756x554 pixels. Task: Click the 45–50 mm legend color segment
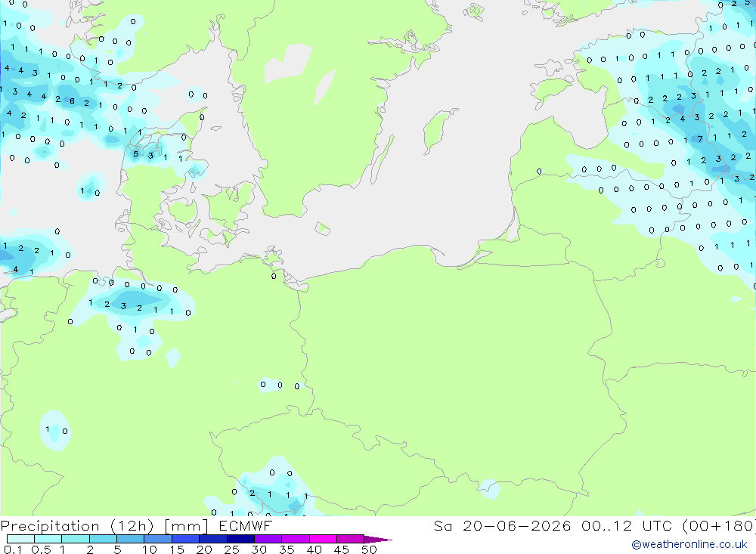click(x=350, y=539)
